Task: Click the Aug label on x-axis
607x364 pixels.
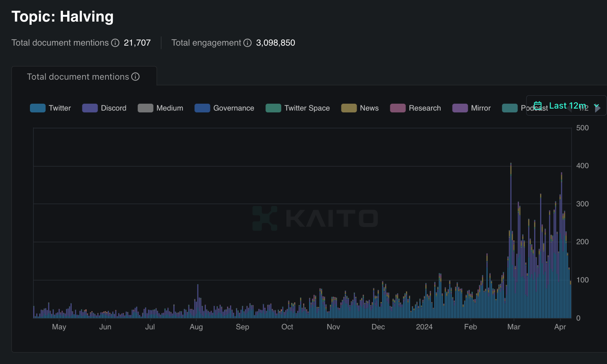Action: pyautogui.click(x=196, y=327)
